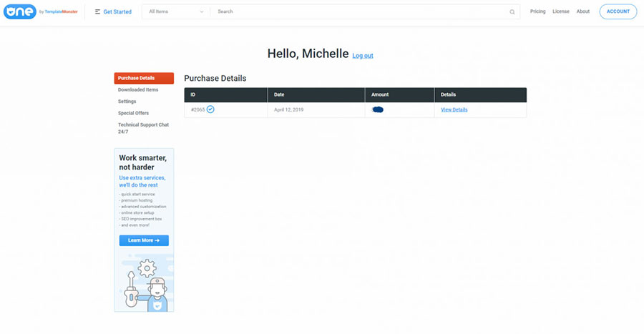This screenshot has width=644, height=334.
Task: Open the Pricing page
Action: pyautogui.click(x=537, y=11)
